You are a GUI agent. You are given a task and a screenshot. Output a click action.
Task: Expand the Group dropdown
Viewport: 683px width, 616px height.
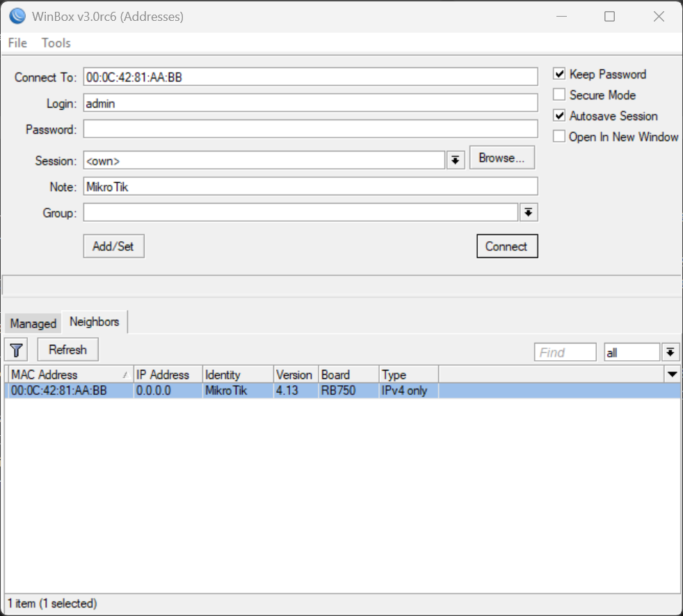529,212
